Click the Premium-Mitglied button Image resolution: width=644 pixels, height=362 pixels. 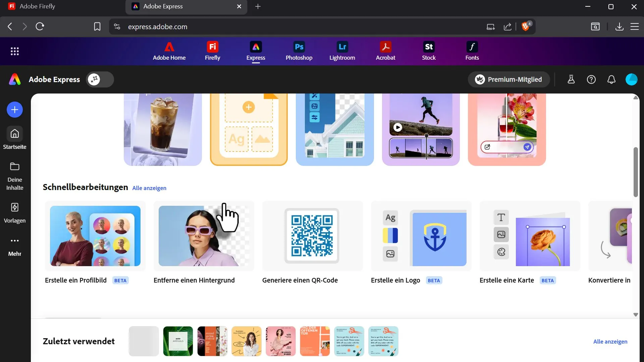508,79
